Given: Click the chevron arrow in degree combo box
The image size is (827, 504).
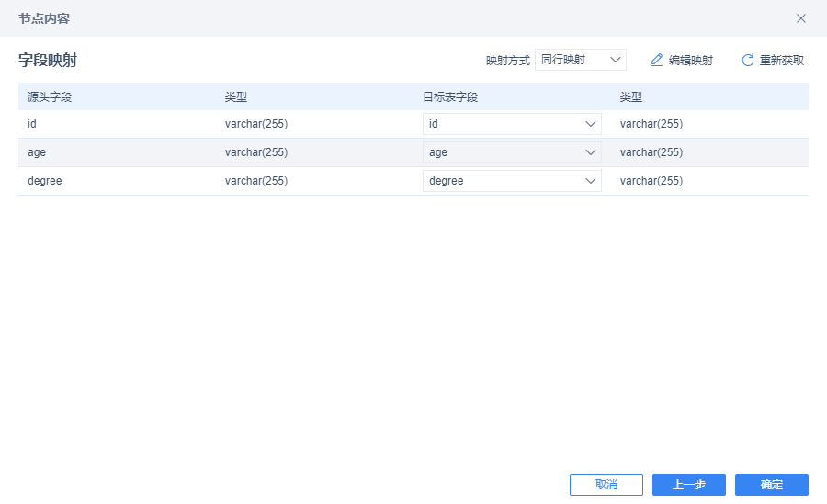Looking at the screenshot, I should [x=590, y=181].
